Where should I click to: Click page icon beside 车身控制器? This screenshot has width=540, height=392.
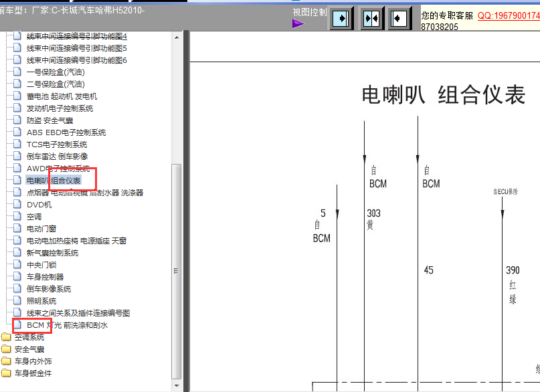(x=17, y=276)
